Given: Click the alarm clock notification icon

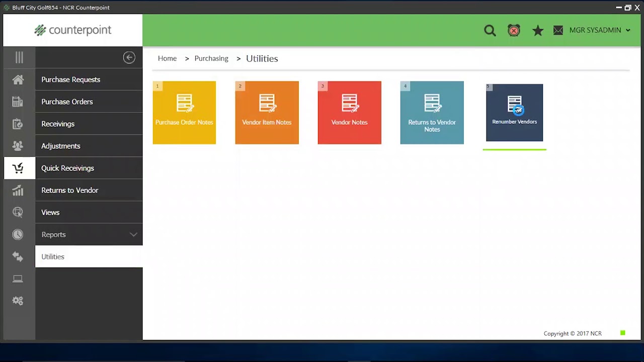Looking at the screenshot, I should pyautogui.click(x=514, y=31).
